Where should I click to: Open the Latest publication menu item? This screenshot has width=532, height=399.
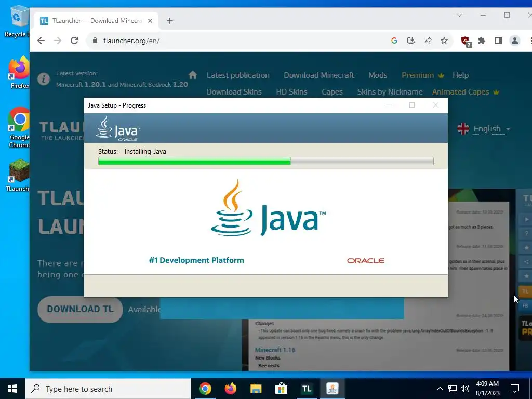pyautogui.click(x=238, y=75)
